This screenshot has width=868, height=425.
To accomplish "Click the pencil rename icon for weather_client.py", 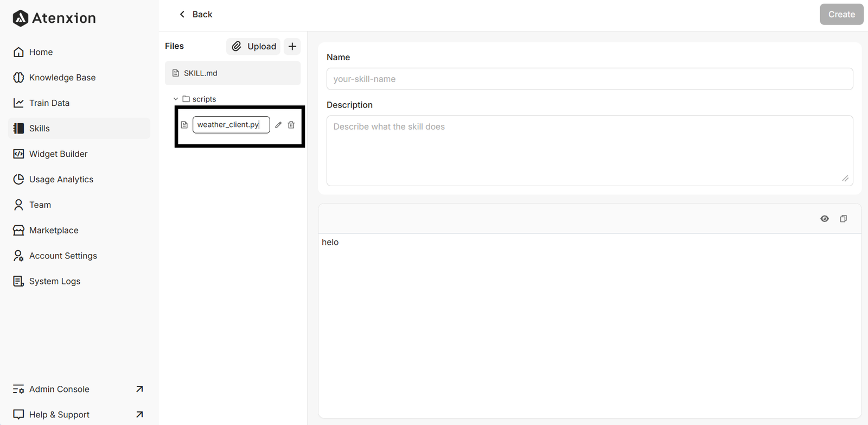I will [278, 125].
